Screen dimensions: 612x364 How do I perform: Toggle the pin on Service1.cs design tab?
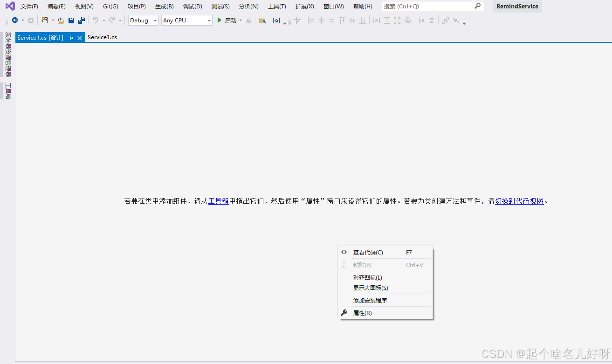click(71, 38)
